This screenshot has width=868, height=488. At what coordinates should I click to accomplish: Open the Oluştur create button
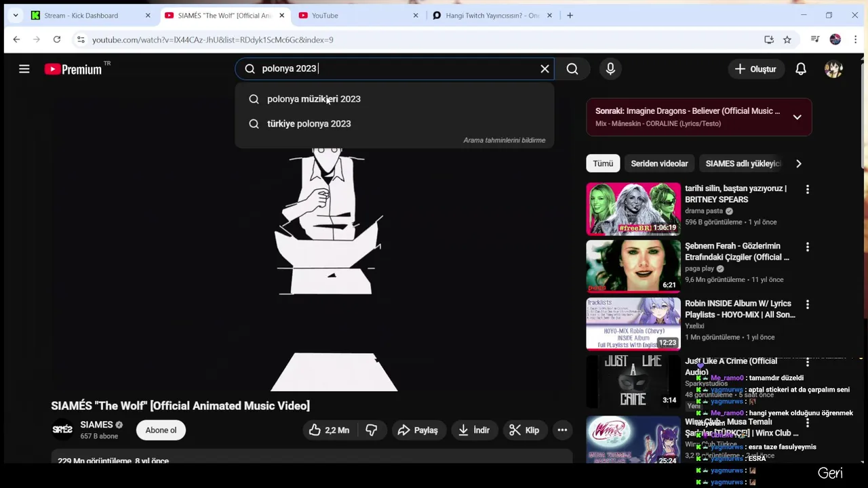[755, 68]
